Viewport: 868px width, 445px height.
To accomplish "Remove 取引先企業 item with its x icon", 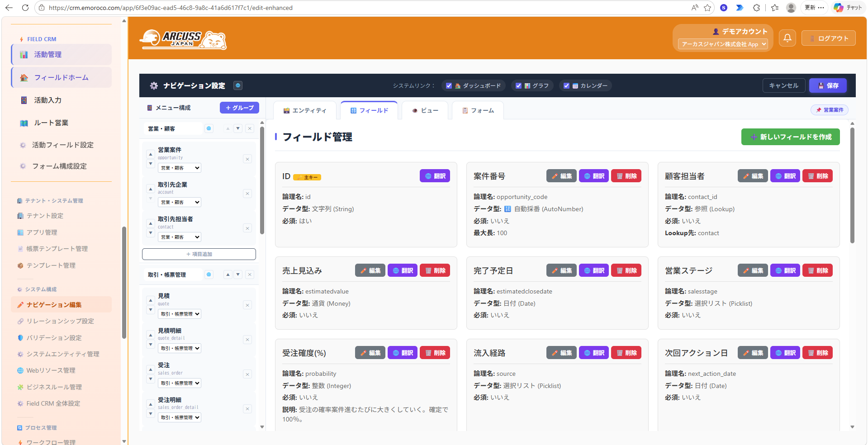I will coord(247,194).
